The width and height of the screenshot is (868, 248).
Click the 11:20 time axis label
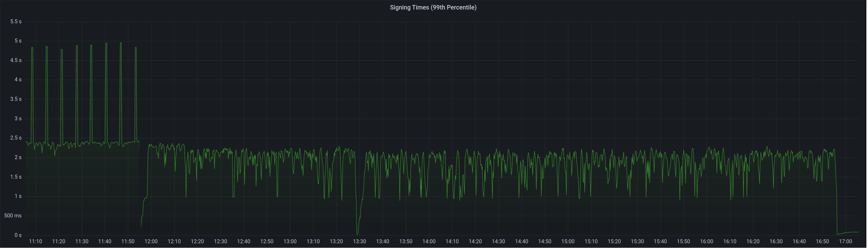pyautogui.click(x=59, y=242)
